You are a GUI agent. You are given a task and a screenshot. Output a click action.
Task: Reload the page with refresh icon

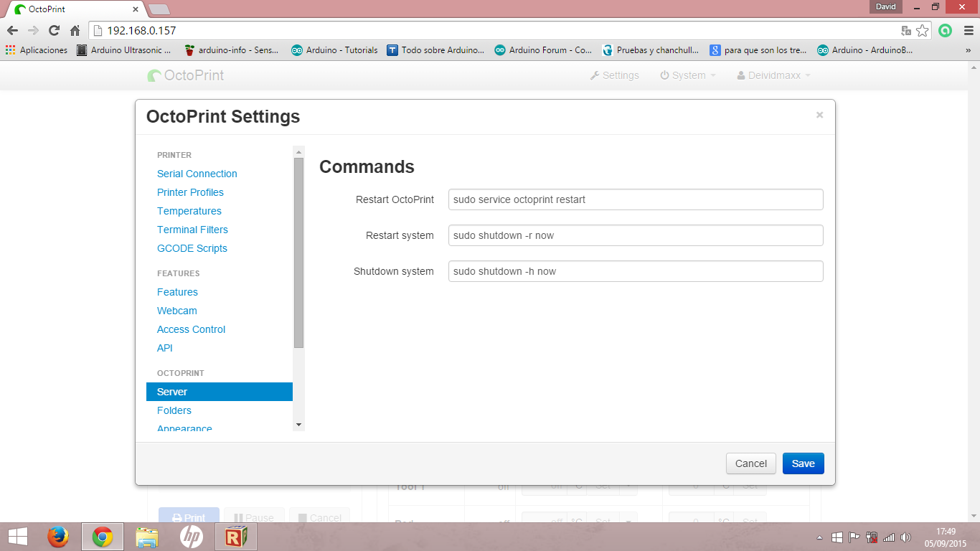click(54, 31)
